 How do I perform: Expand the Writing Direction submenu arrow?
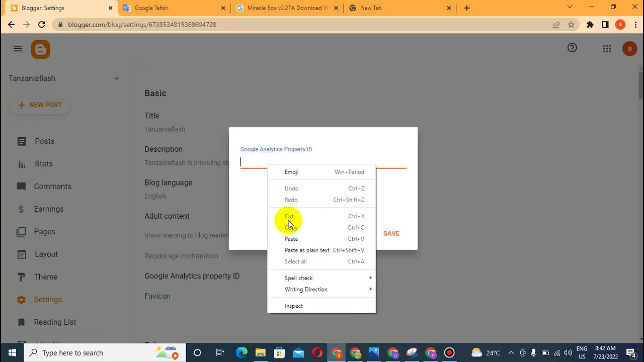[370, 289]
